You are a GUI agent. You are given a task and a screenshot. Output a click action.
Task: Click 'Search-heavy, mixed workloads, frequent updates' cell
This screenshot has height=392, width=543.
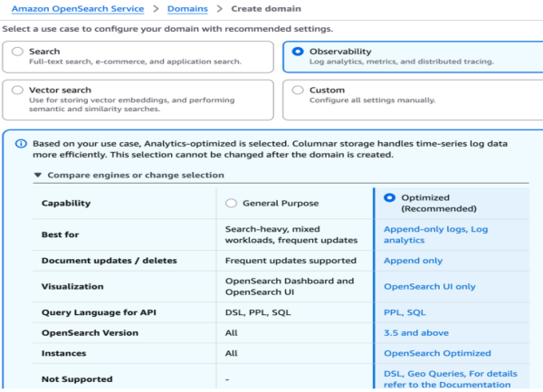[x=291, y=234]
